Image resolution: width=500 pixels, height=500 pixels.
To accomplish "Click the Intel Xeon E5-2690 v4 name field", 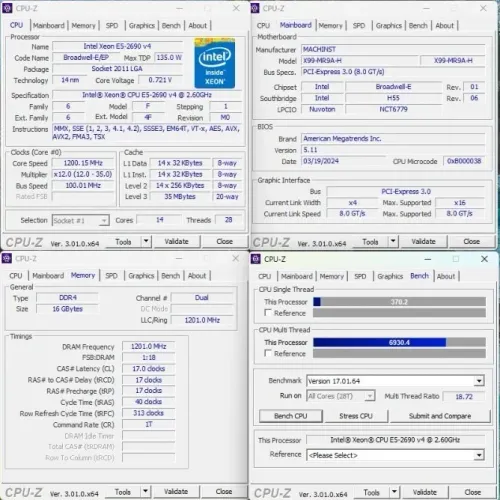I will click(117, 46).
